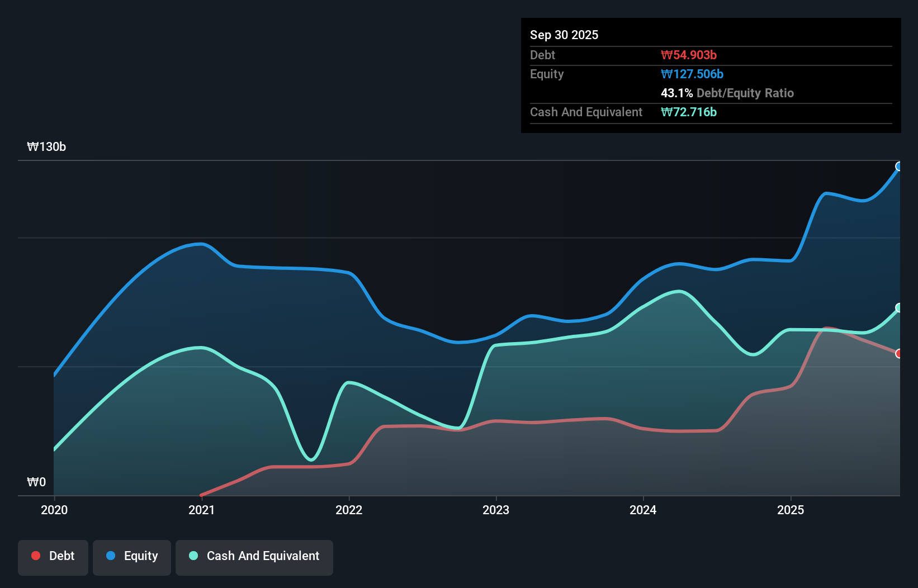Screen dimensions: 918x588
Task: Toggle the Equity series legend button
Action: 132,557
